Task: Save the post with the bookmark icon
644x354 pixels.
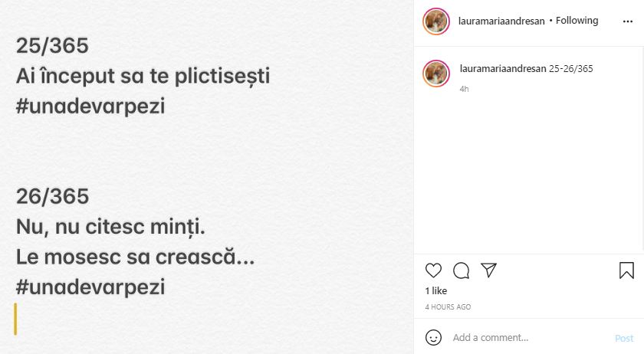Action: tap(626, 270)
